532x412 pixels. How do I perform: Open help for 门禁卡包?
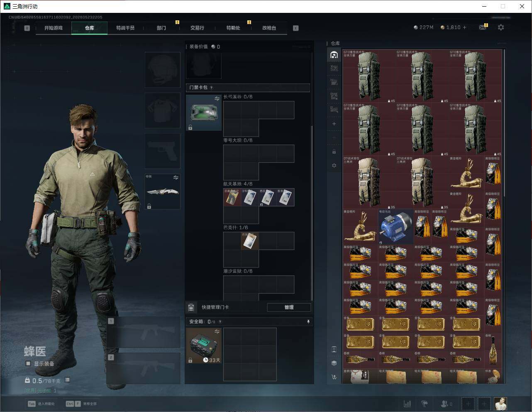(x=211, y=88)
